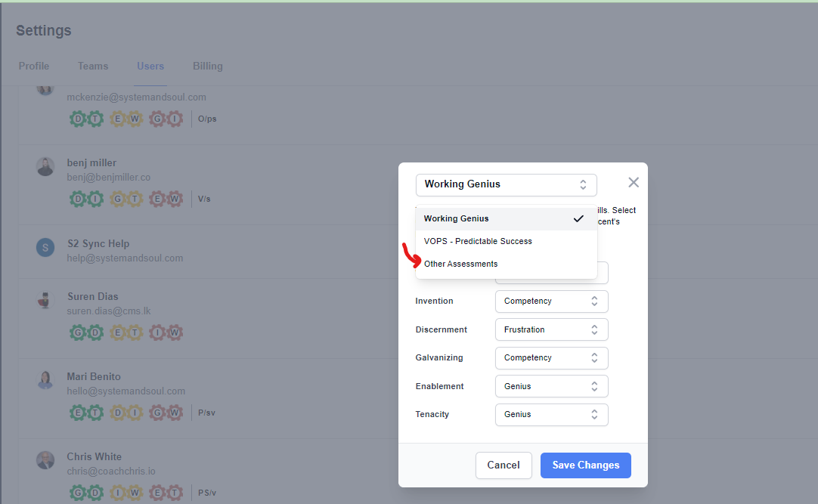Screen dimensions: 818x504
Task: Open the assessment type dropdown showing Working Genius
Action: pyautogui.click(x=506, y=184)
